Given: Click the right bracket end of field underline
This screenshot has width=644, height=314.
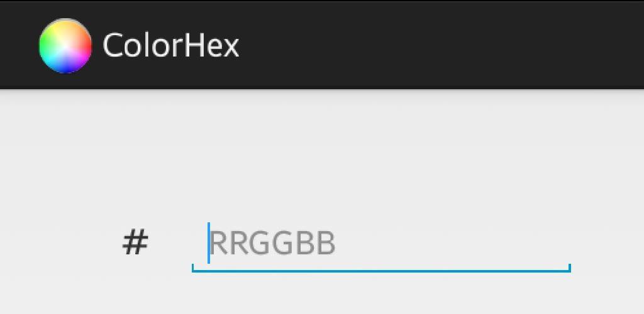Looking at the screenshot, I should click(x=570, y=268).
